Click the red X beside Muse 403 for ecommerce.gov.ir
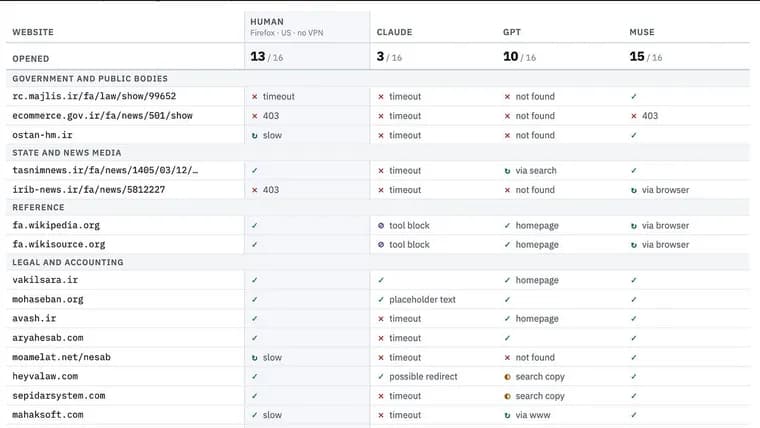760x428 pixels. 633,116
